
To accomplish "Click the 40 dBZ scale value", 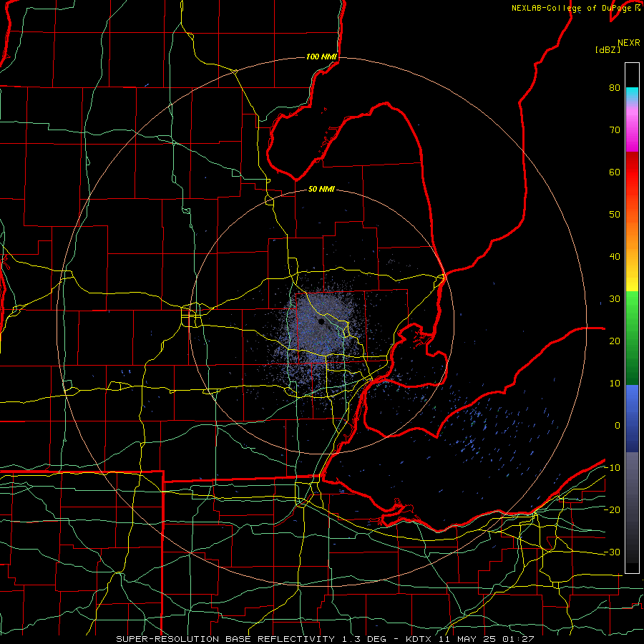I will tap(615, 257).
